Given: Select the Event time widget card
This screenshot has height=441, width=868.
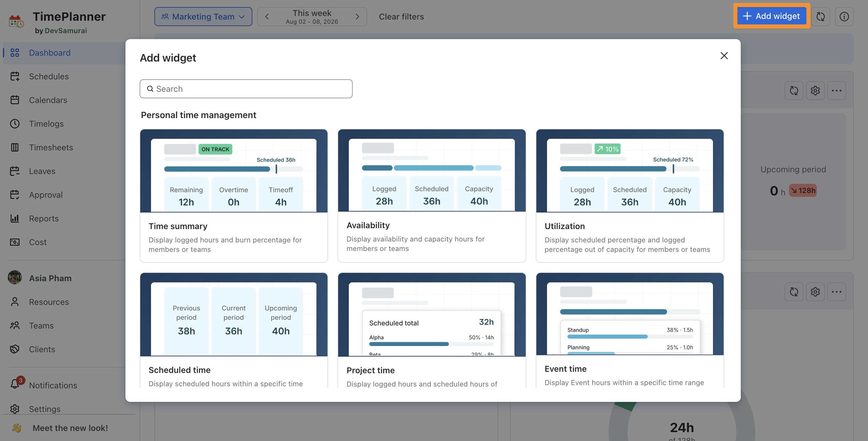Looking at the screenshot, I should point(630,330).
